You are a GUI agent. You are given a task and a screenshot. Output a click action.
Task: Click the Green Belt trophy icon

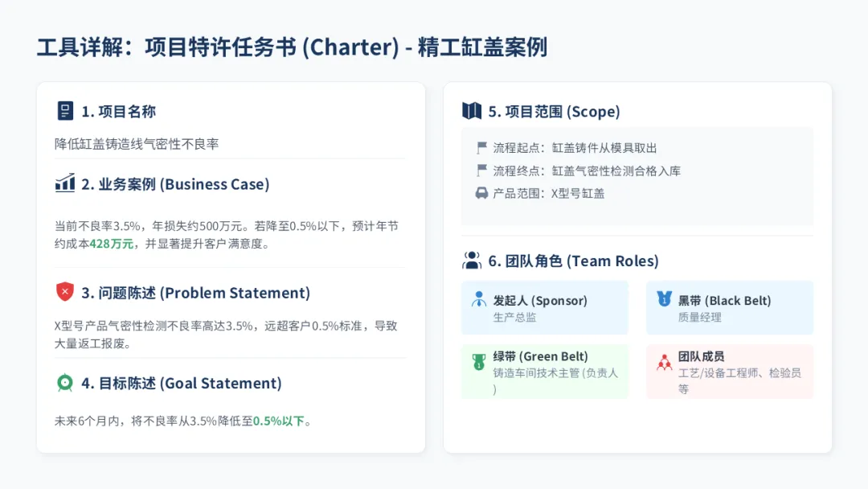[x=478, y=362]
